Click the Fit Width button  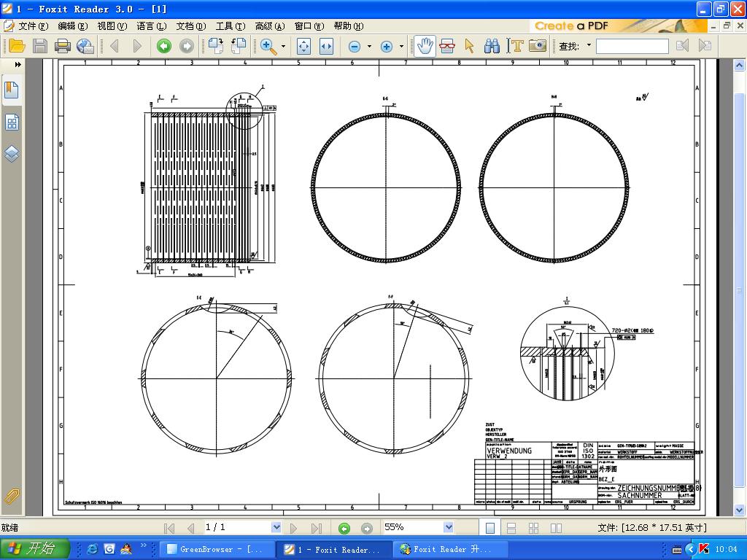326,46
